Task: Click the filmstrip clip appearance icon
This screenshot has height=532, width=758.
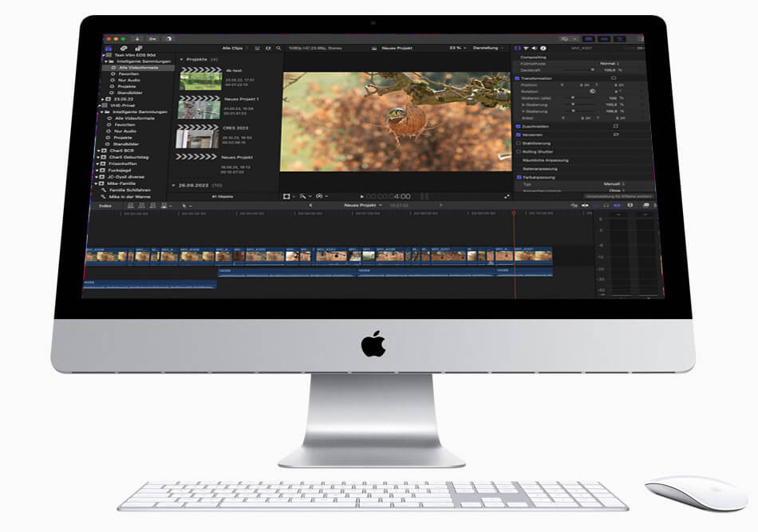Action: pos(256,48)
